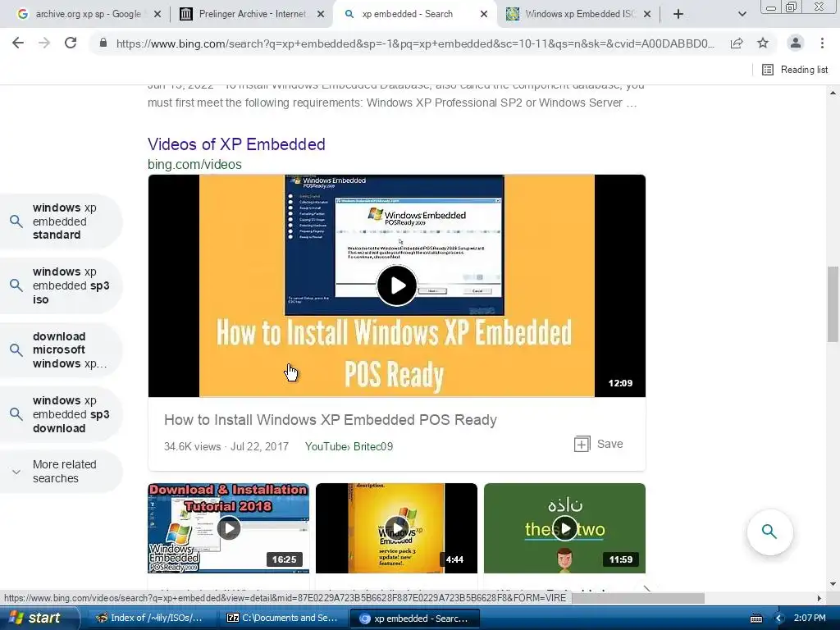Open the YouTube Britec09 source link
Viewport: 840px width, 630px height.
pyautogui.click(x=349, y=446)
